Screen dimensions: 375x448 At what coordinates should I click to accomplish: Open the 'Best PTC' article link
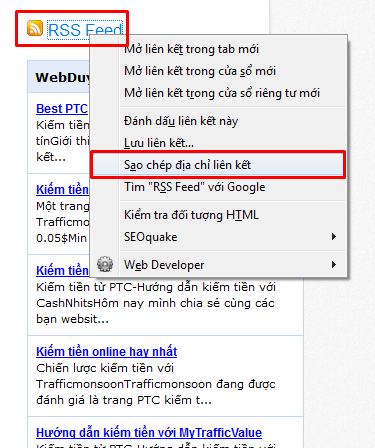(62, 109)
